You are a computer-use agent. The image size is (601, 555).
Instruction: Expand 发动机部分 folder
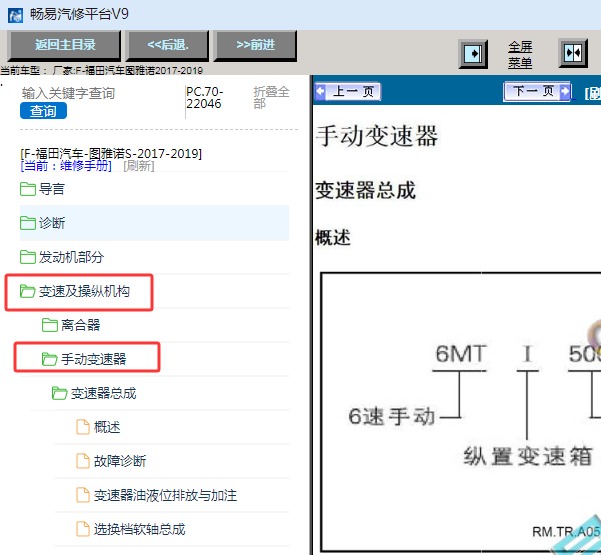pos(154,257)
